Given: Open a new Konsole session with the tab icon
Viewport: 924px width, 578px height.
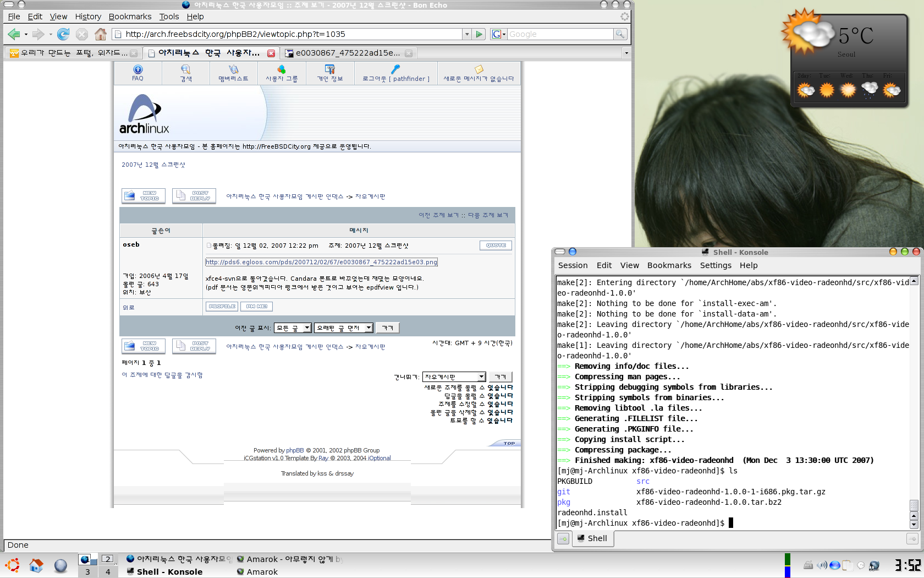Looking at the screenshot, I should pyautogui.click(x=563, y=538).
